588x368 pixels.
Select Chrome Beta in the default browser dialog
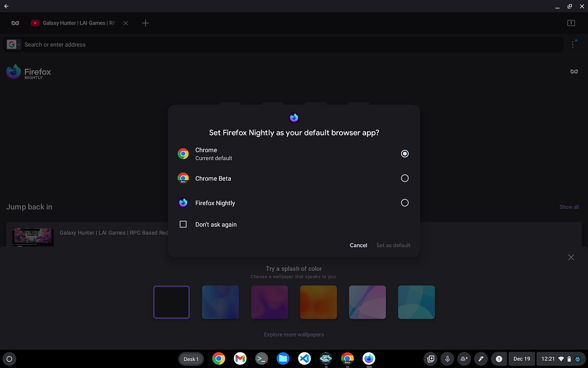coord(405,178)
